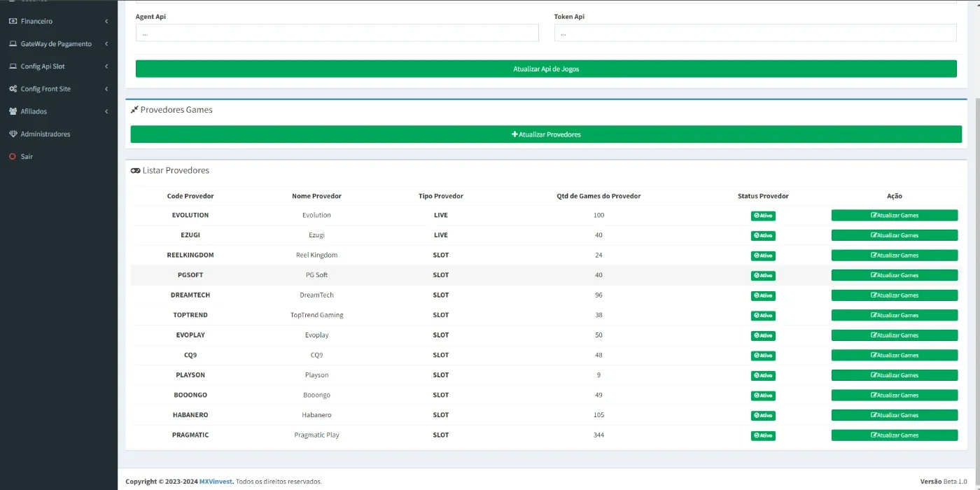This screenshot has width=980, height=490.
Task: Click the LIVE type in EZUGI row
Action: coord(440,235)
